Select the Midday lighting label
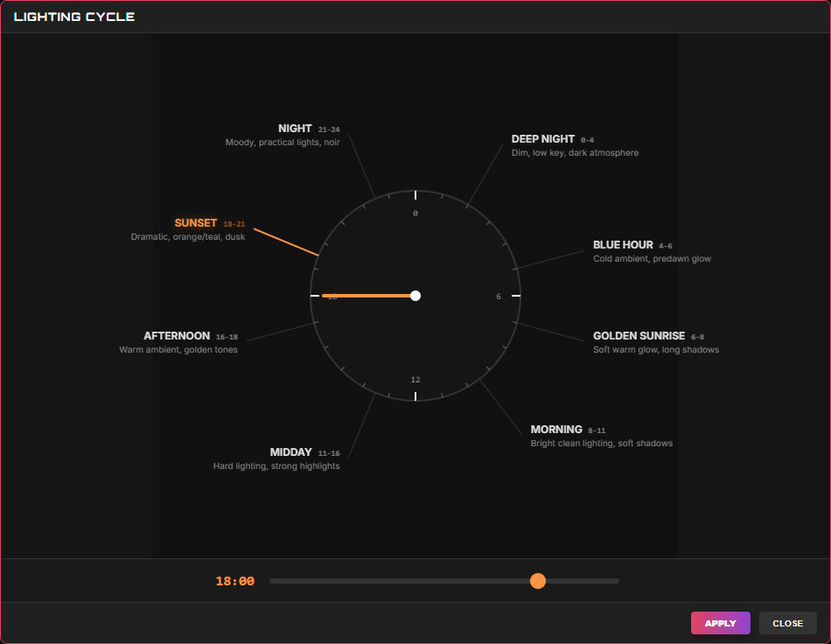 click(x=291, y=452)
